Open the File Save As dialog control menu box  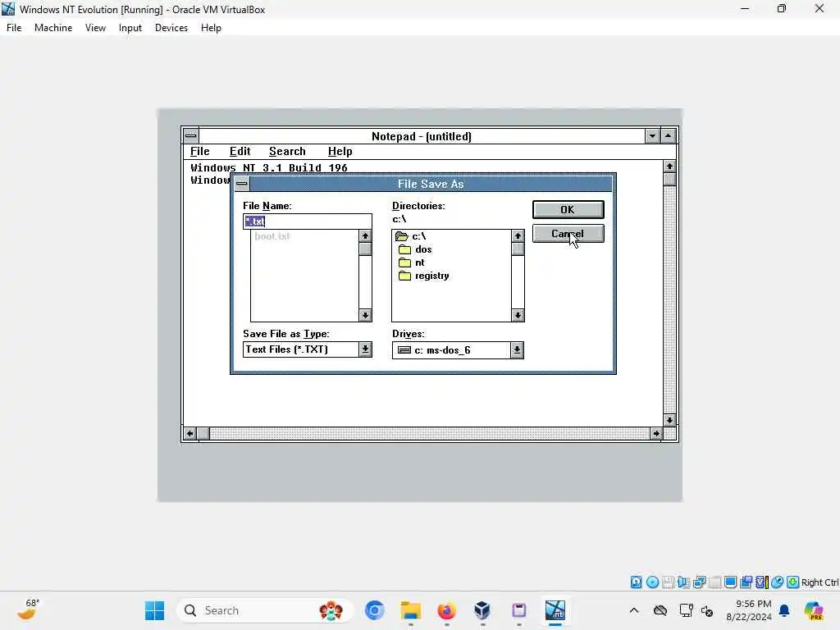click(x=242, y=184)
